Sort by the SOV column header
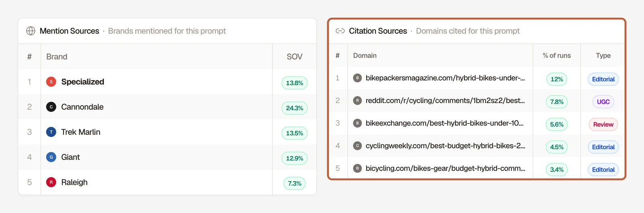 [x=295, y=57]
